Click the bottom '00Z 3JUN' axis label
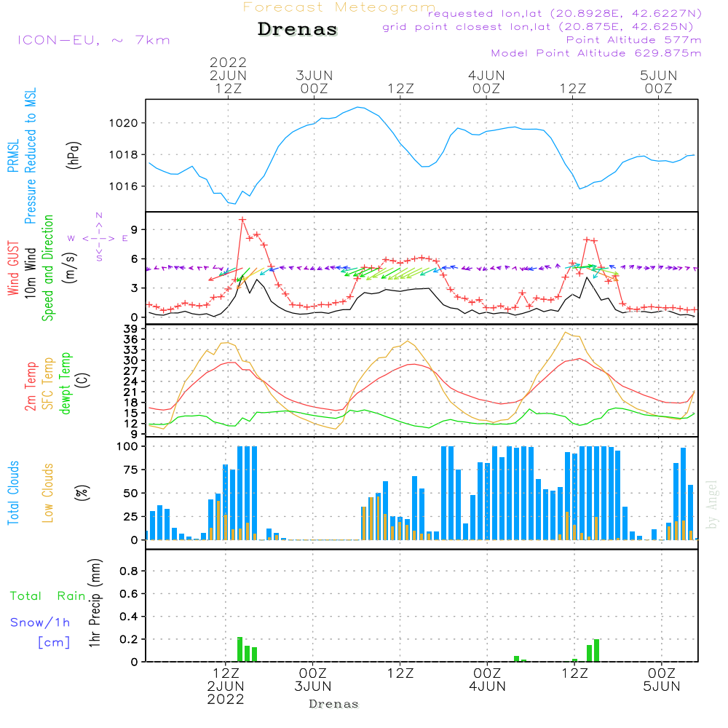This screenshot has width=728, height=728. click(x=313, y=679)
